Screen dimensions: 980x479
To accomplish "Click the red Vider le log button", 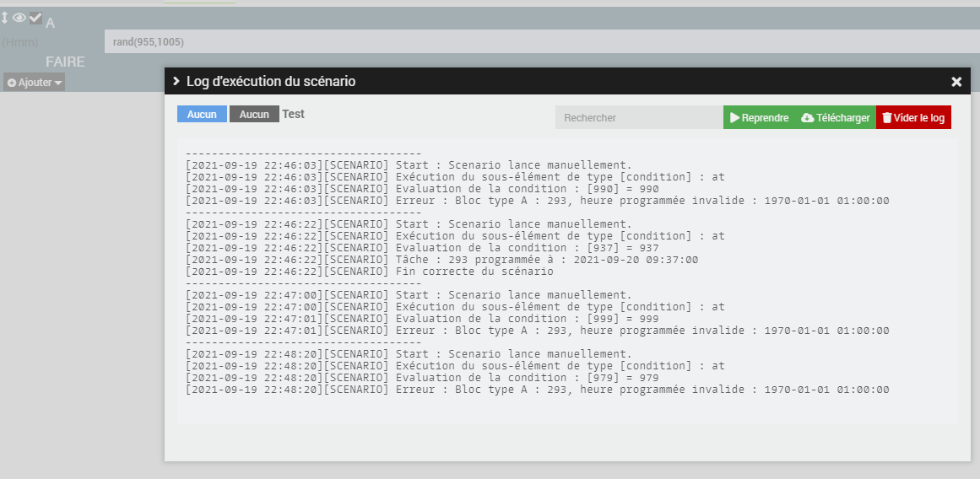I will 913,118.
